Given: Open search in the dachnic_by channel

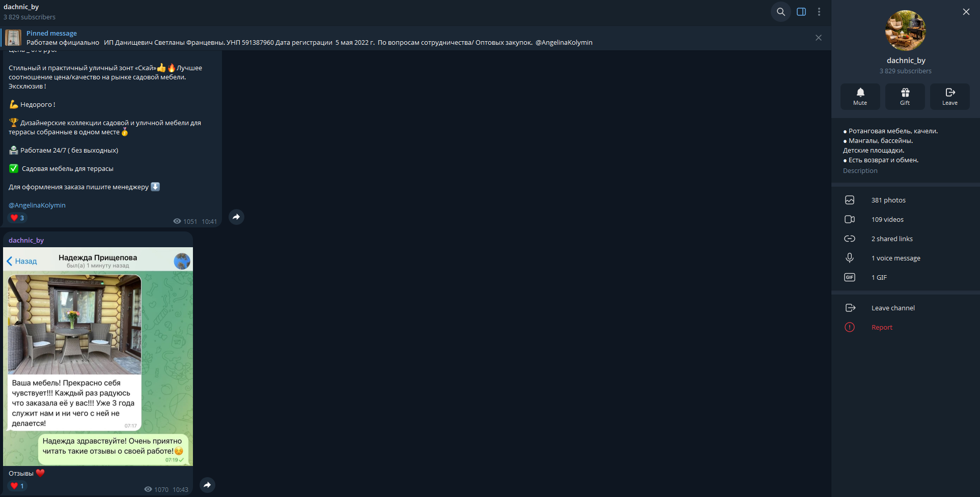Looking at the screenshot, I should coord(780,12).
